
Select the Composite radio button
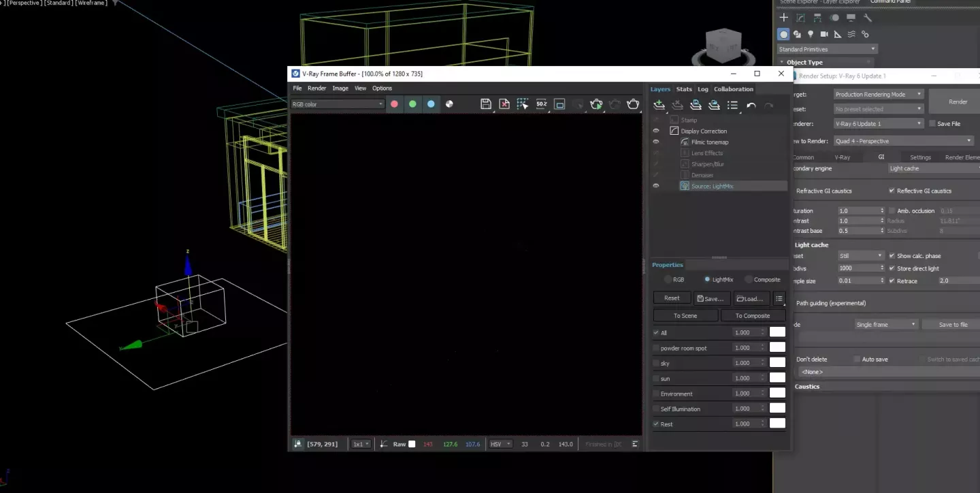[x=749, y=279]
